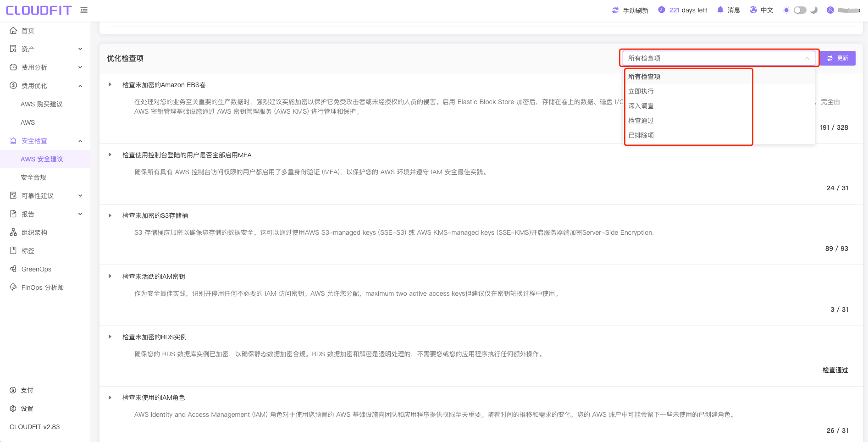This screenshot has width=868, height=442.
Task: Click the GreenOps leaf icon
Action: click(x=13, y=269)
